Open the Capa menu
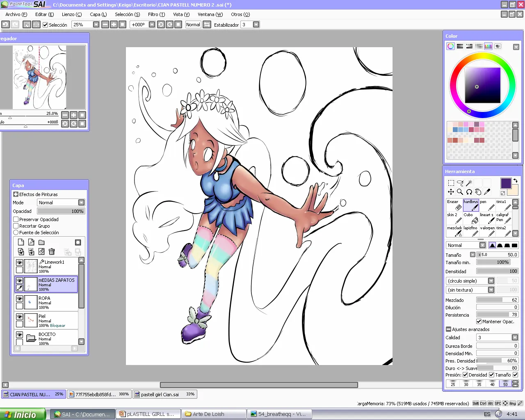 pos(98,14)
